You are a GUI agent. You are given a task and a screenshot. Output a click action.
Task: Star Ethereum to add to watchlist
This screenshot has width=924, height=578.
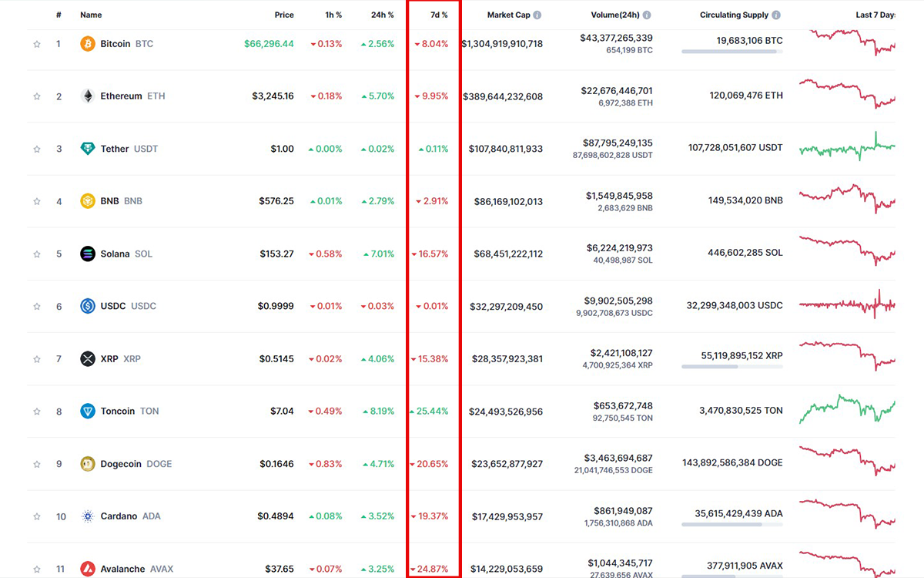[36, 96]
